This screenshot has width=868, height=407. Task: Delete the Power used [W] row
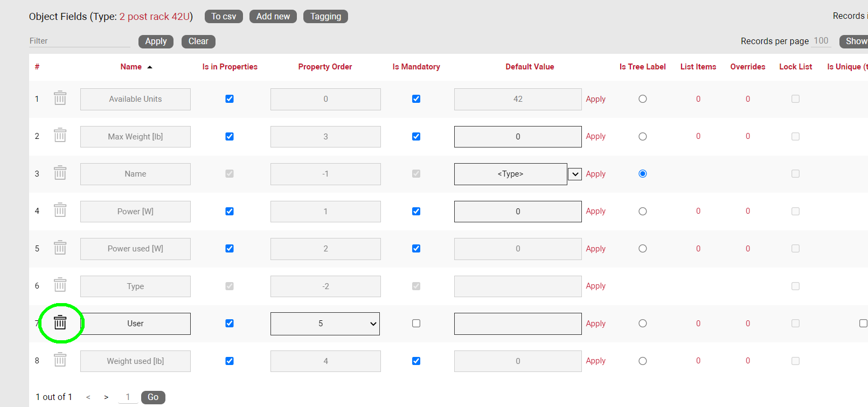(60, 248)
